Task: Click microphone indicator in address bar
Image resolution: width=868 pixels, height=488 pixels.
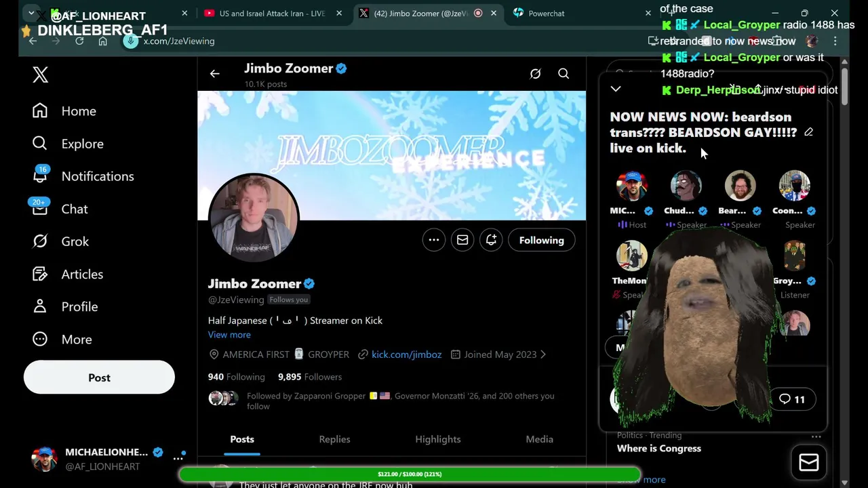Action: coord(130,41)
